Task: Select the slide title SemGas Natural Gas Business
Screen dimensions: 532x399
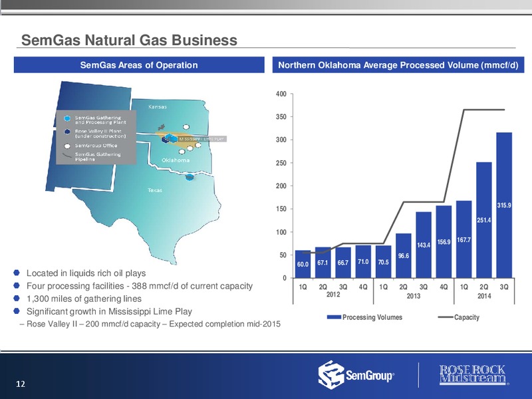Action: pyautogui.click(x=129, y=40)
